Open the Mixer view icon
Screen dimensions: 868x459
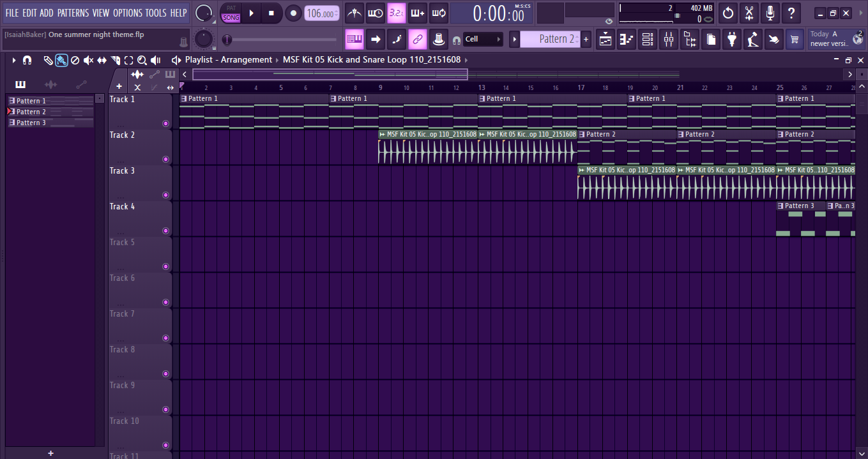669,40
